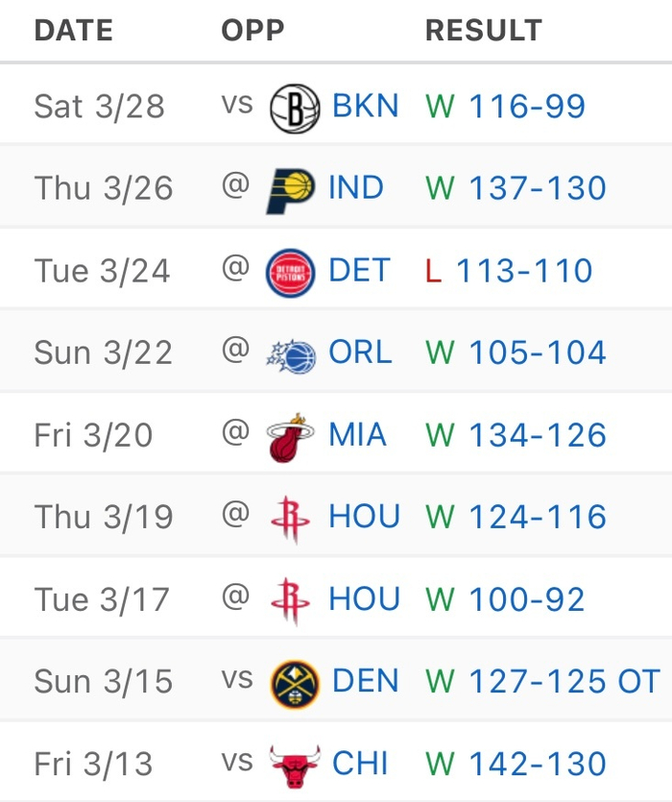
Task: Click the Chicago Bulls logo icon
Action: pos(294,765)
